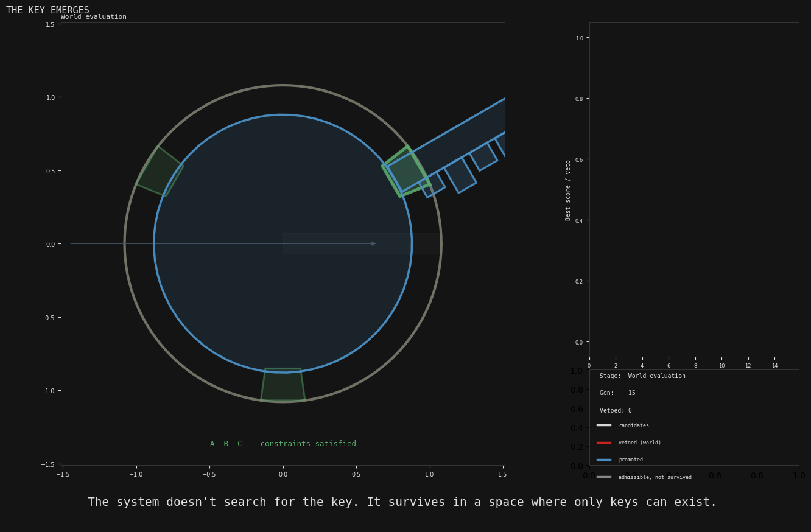Click the 'Stage: World evaluation' status text
The height and width of the screenshot is (532, 811).
pos(642,376)
